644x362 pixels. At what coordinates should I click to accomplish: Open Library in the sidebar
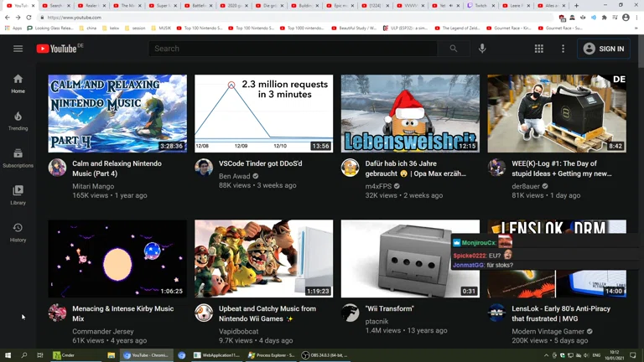18,195
